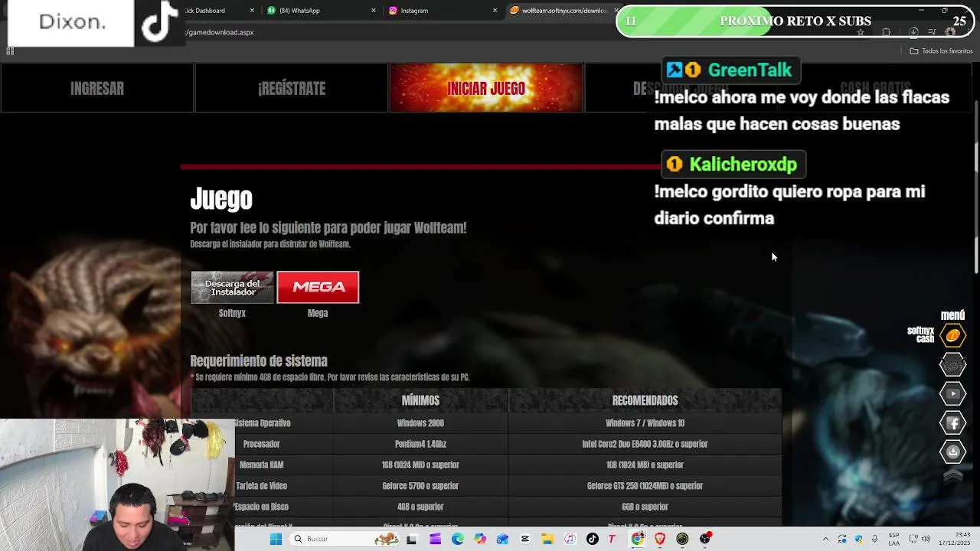Open the browser profile avatar
The image size is (980, 551).
point(950,32)
